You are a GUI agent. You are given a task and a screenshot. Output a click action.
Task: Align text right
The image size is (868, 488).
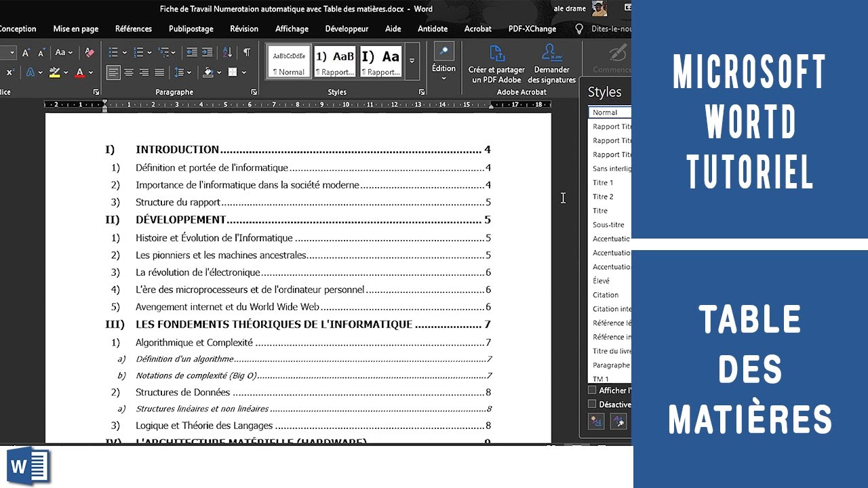[144, 72]
